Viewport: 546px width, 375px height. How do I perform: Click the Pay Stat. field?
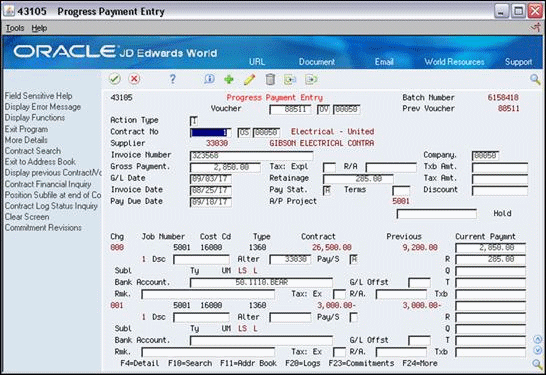[x=327, y=190]
